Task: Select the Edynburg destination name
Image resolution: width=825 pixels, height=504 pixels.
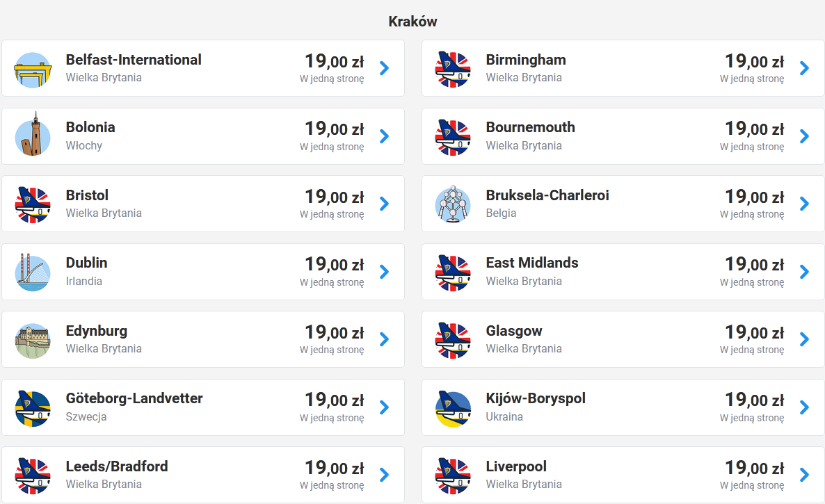Action: [x=96, y=331]
